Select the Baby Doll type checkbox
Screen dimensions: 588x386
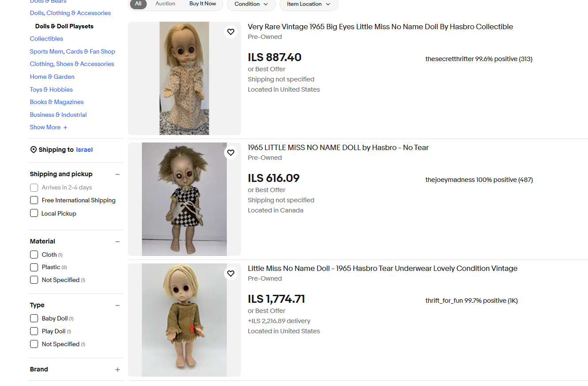point(34,319)
